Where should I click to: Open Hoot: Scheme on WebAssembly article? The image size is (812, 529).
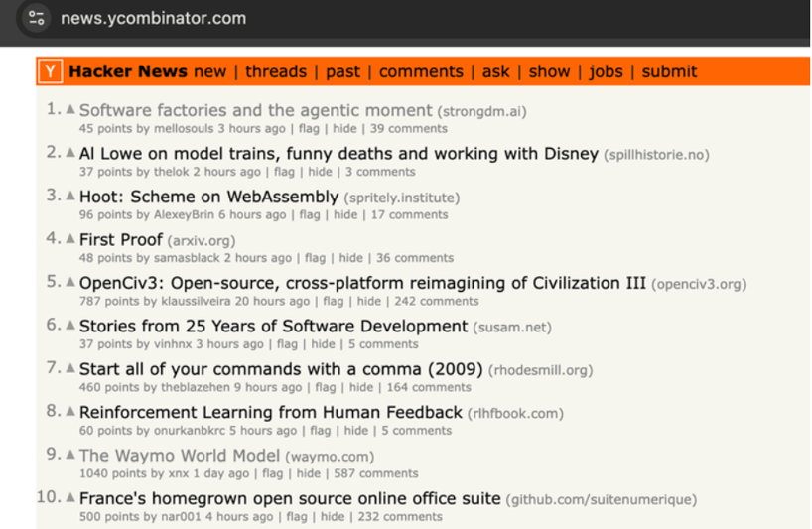[x=208, y=197]
